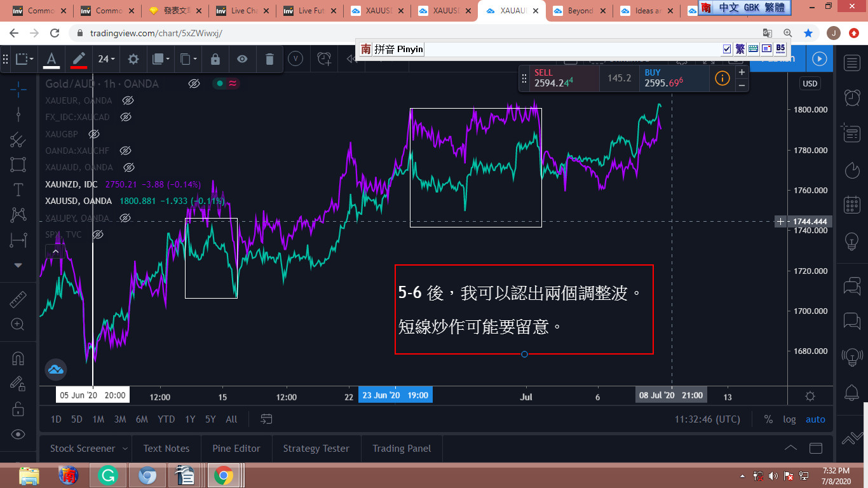
Task: Click the BUY 2595.69 button
Action: pyautogui.click(x=674, y=78)
